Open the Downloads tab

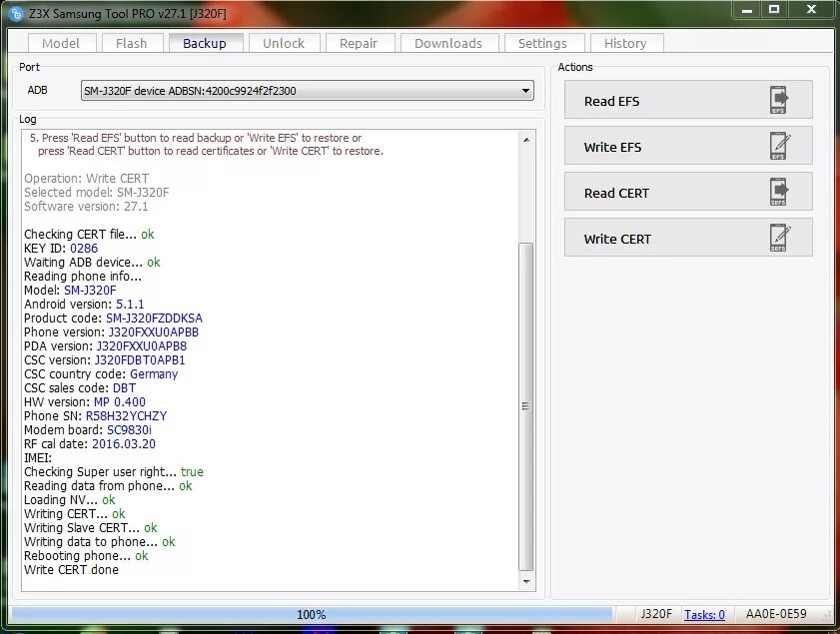(448, 43)
